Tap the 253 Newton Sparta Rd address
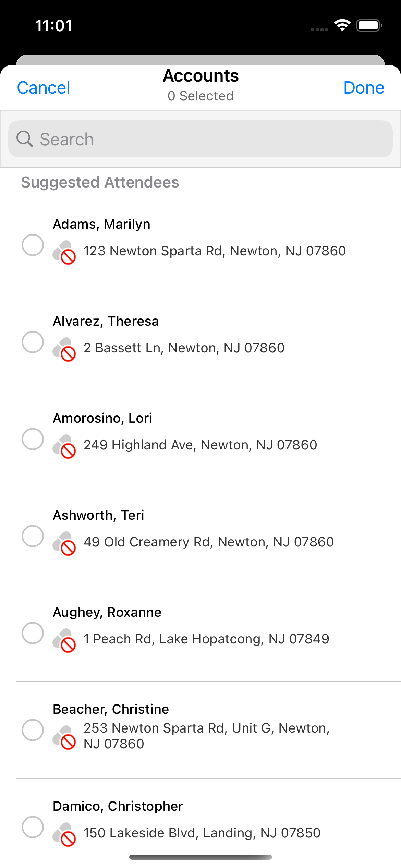 pos(206,736)
